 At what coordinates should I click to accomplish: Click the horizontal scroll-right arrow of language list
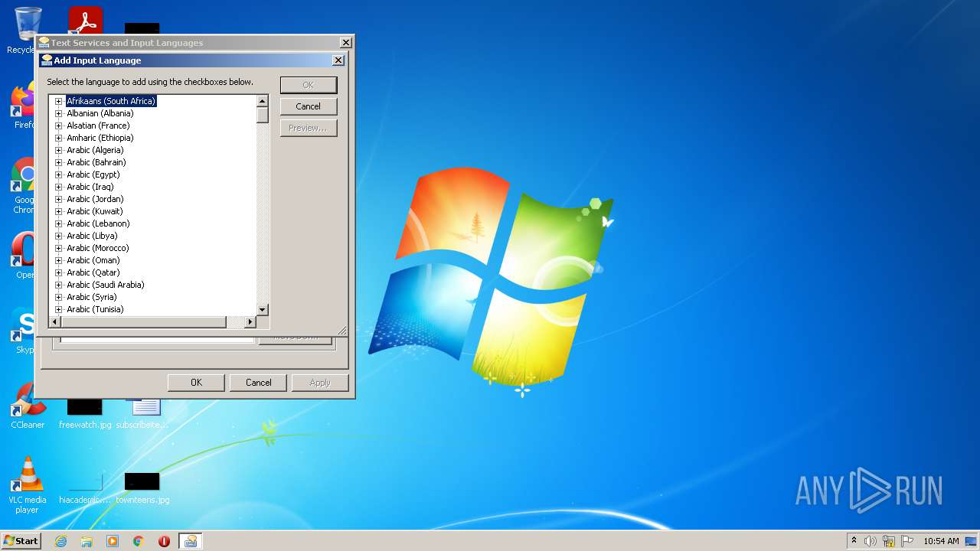[250, 322]
